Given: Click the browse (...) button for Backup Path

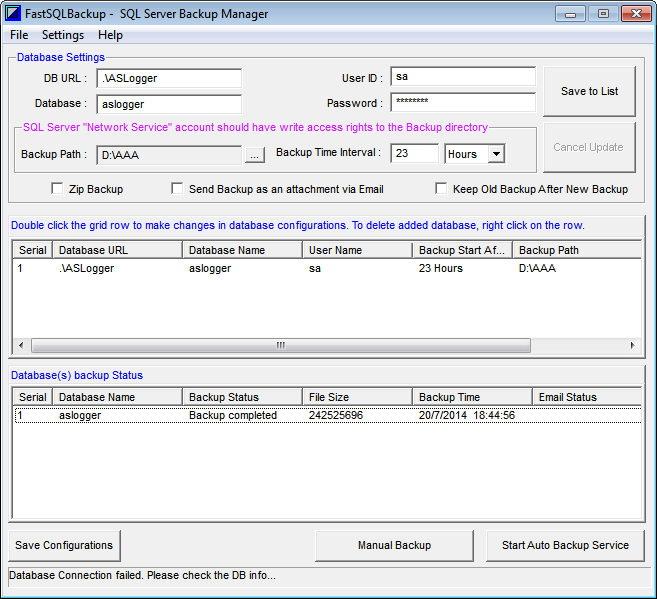Looking at the screenshot, I should click(x=255, y=155).
